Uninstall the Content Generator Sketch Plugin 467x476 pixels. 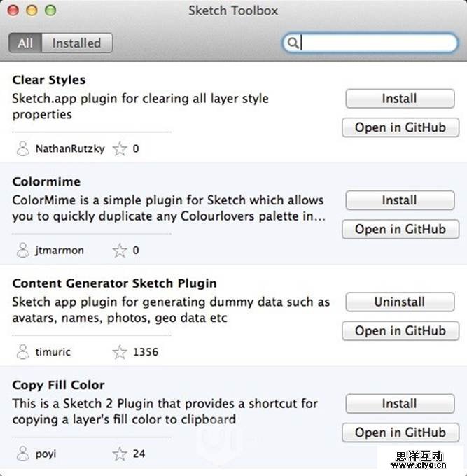[x=399, y=302]
